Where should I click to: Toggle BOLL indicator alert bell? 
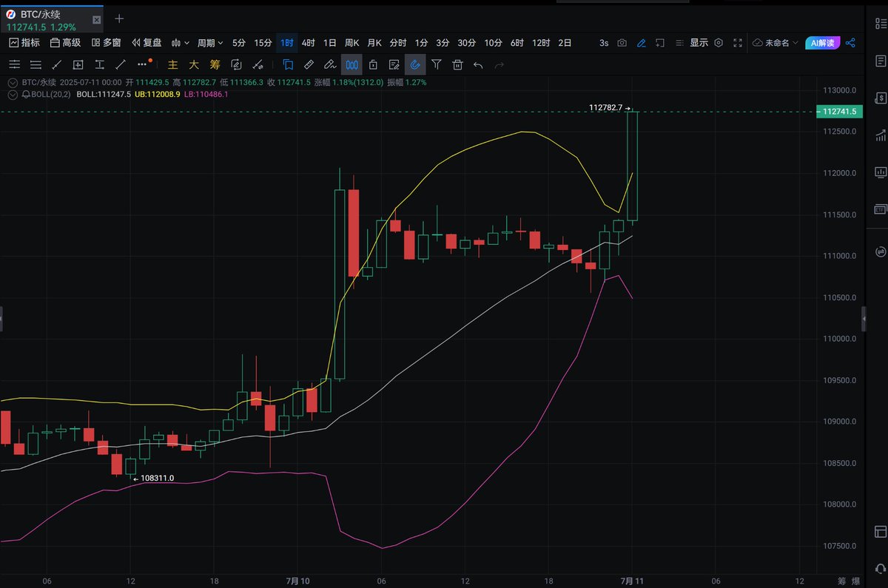pos(26,95)
